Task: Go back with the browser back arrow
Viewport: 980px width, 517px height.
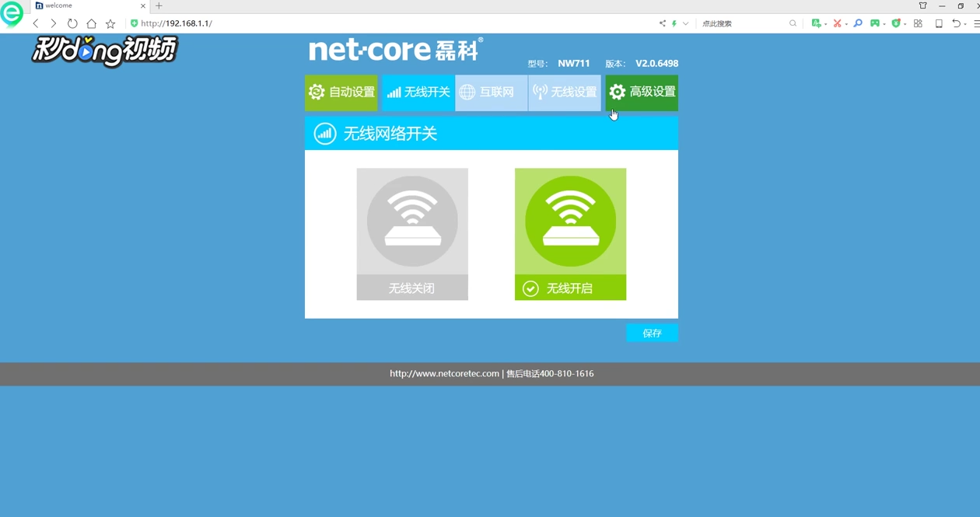Action: point(36,23)
